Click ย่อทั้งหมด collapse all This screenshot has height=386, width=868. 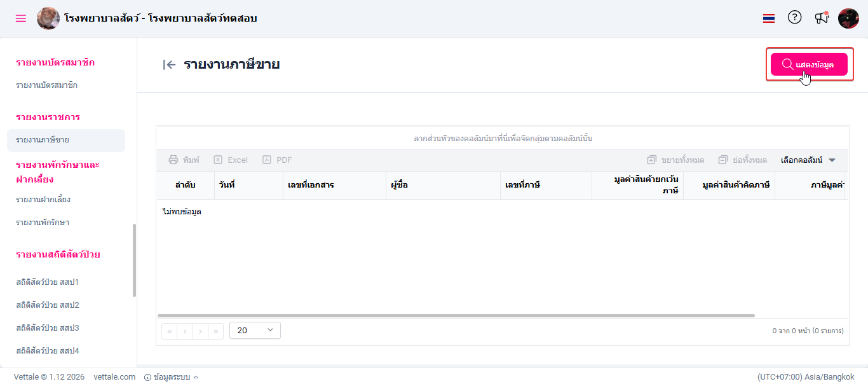coord(742,160)
